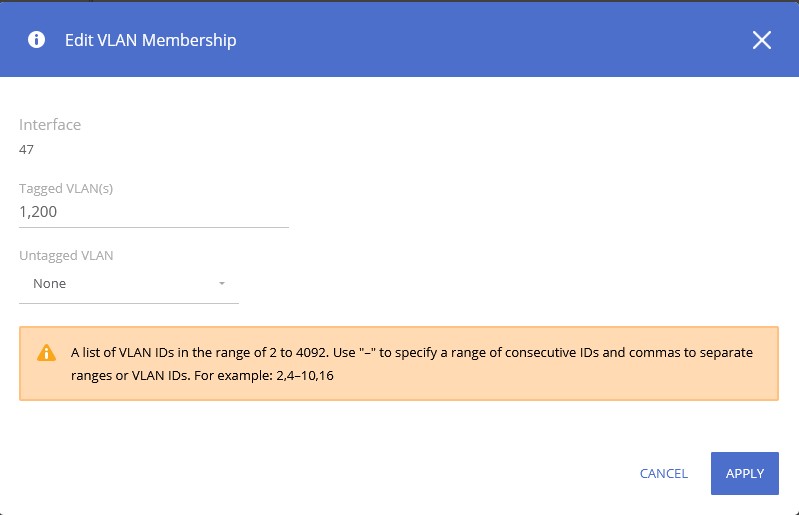Open the Untagged VLAN dropdown
The height and width of the screenshot is (515, 799).
point(128,284)
